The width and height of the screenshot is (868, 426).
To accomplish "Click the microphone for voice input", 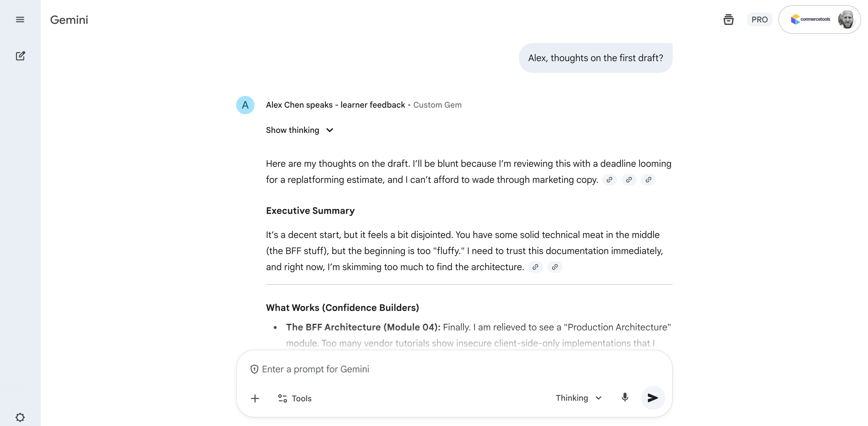I will (625, 398).
